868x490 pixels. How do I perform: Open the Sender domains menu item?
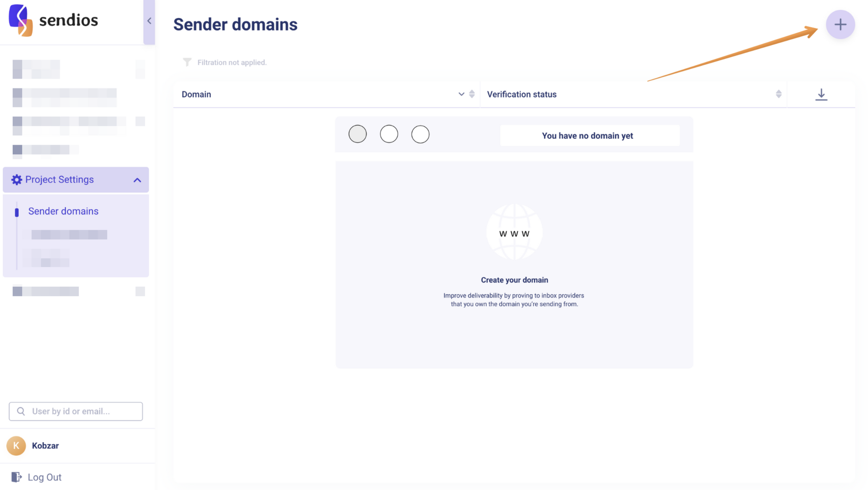click(63, 211)
